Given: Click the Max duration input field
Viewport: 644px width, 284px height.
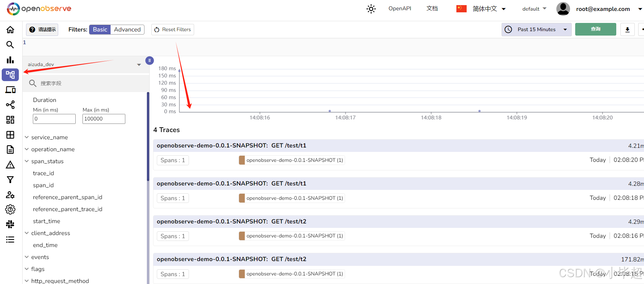Looking at the screenshot, I should pyautogui.click(x=104, y=119).
